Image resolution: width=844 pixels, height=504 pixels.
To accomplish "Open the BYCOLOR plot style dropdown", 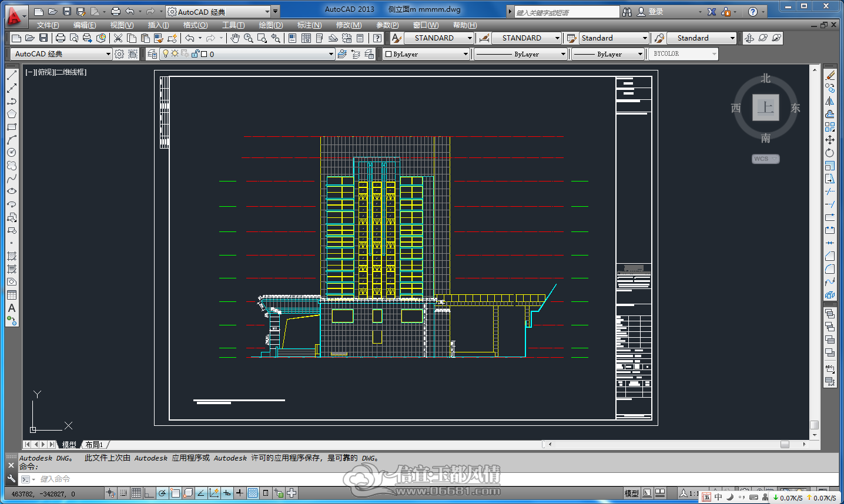I will pyautogui.click(x=684, y=54).
